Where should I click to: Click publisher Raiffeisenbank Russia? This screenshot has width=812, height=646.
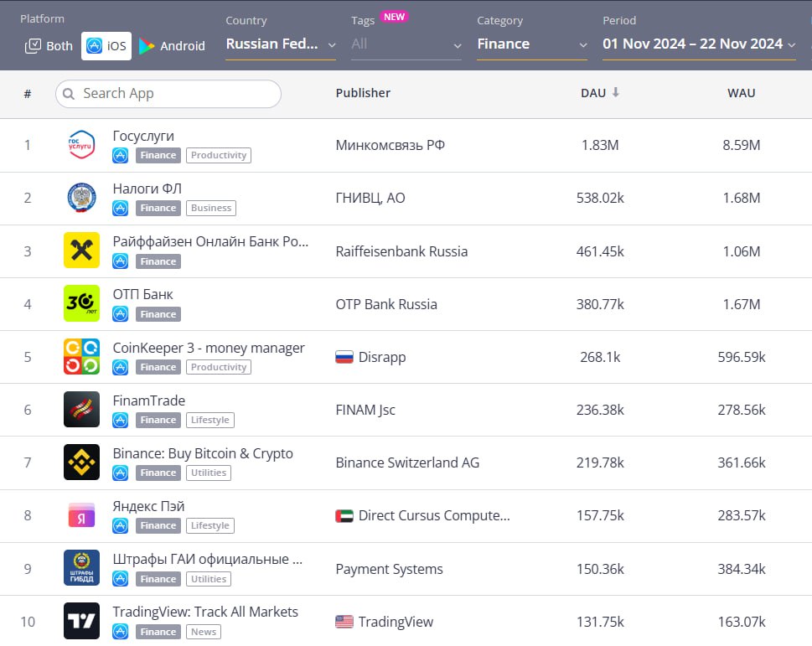(x=401, y=251)
